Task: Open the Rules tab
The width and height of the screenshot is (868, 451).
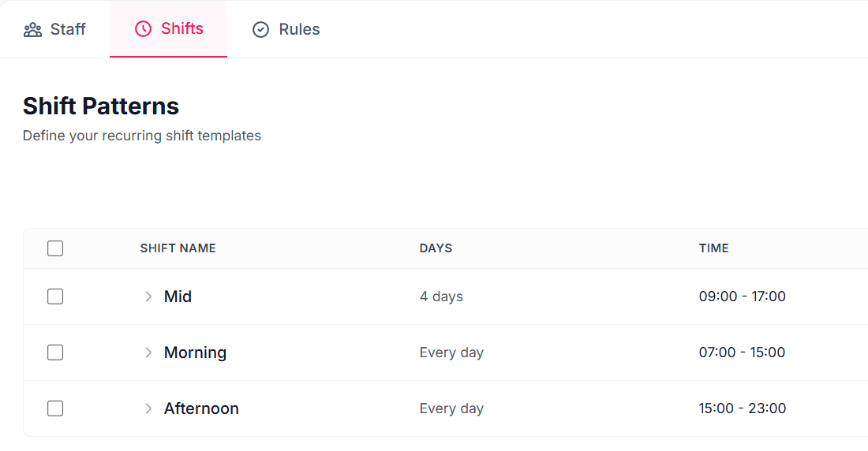Action: coord(299,30)
